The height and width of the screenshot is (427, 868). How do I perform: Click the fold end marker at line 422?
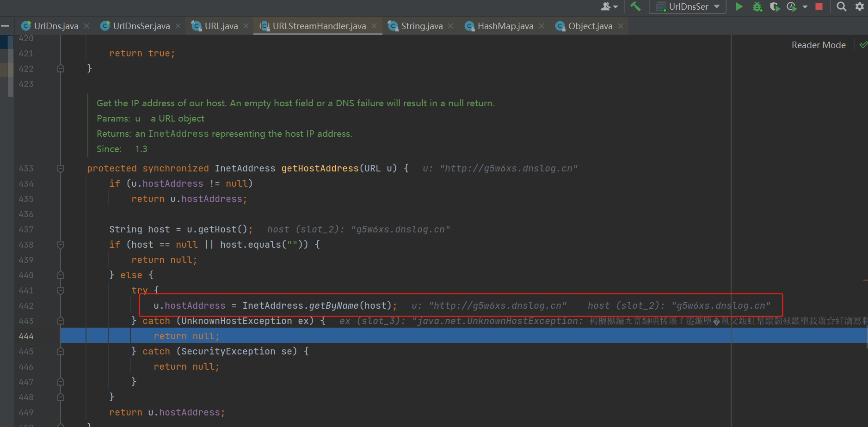[61, 69]
